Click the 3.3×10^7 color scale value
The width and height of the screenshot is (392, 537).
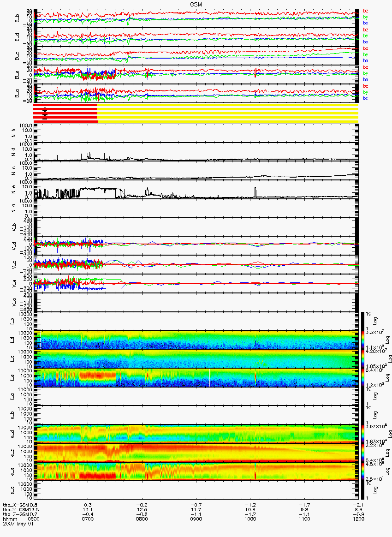374,333
